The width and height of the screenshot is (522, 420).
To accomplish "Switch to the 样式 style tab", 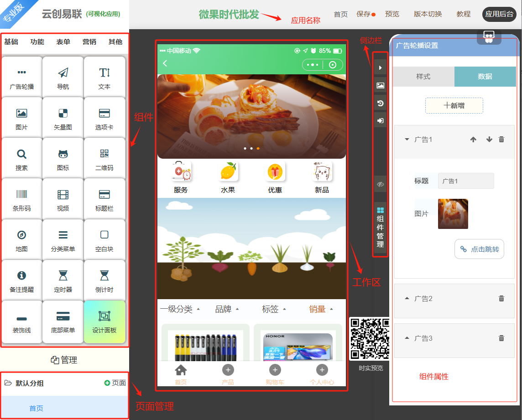I will tap(423, 77).
